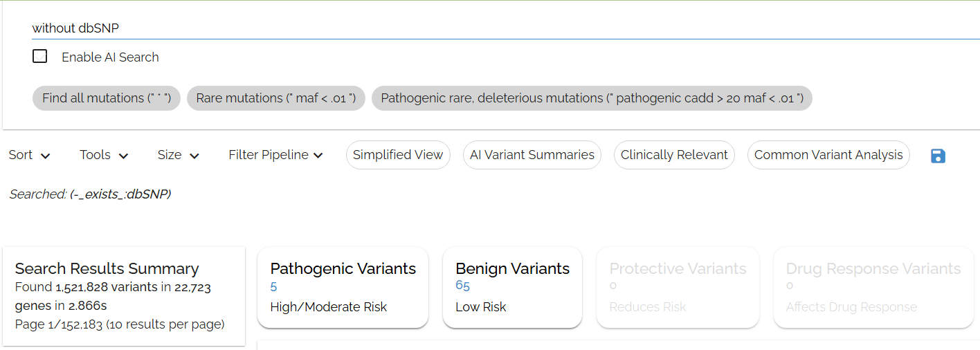Screen dimensions: 980x350
Task: Apply the Rare mutations example query
Action: pos(275,98)
